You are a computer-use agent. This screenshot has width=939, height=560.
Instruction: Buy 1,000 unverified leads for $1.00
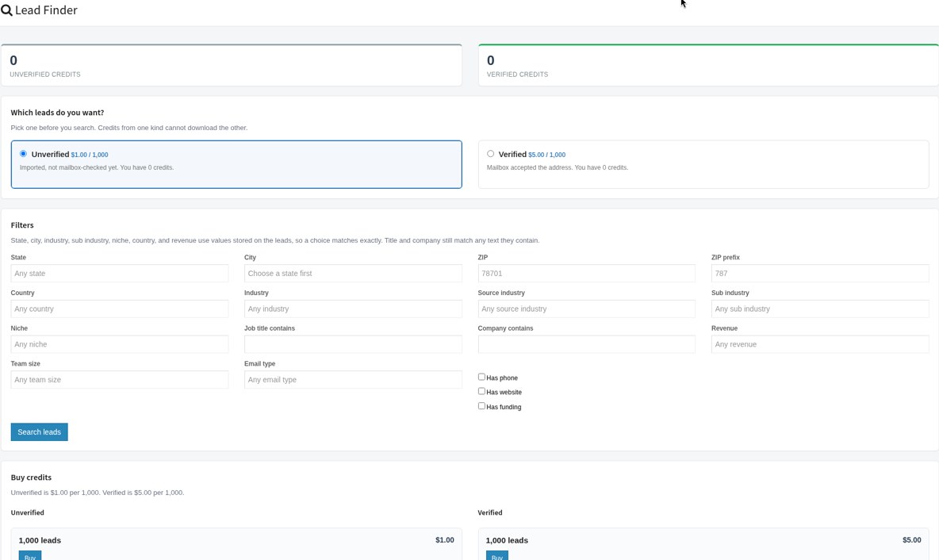[30, 556]
